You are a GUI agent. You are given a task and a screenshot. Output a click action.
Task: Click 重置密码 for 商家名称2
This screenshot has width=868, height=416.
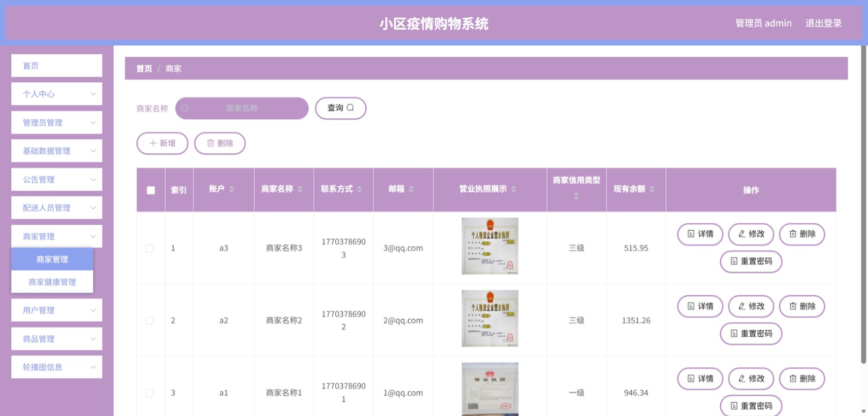coord(751,334)
